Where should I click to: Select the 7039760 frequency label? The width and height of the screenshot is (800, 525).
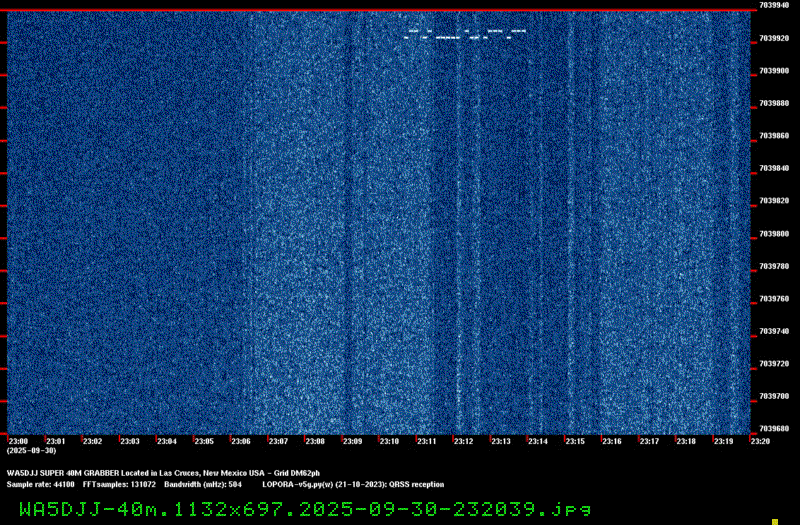[x=774, y=299]
